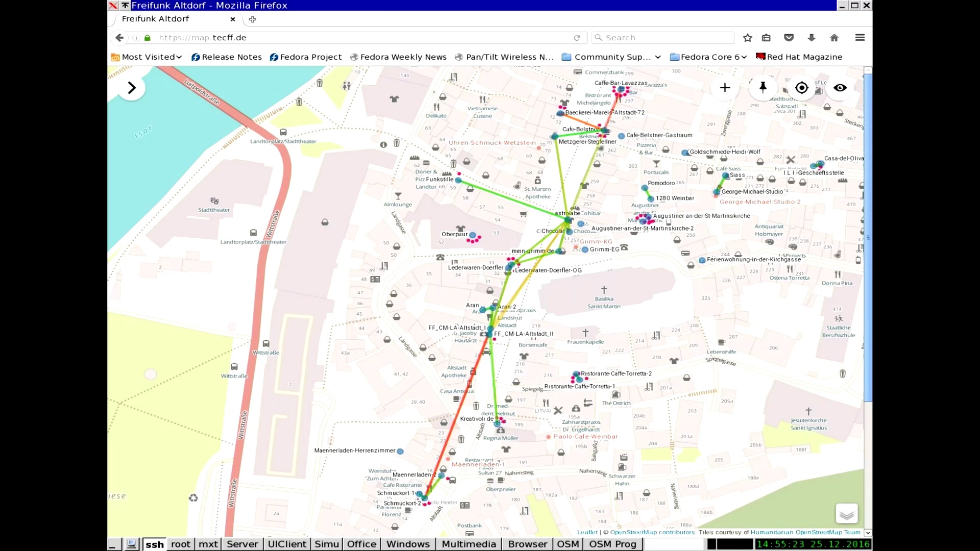The image size is (980, 551).
Task: Switch to the Server desktop
Action: pyautogui.click(x=242, y=544)
